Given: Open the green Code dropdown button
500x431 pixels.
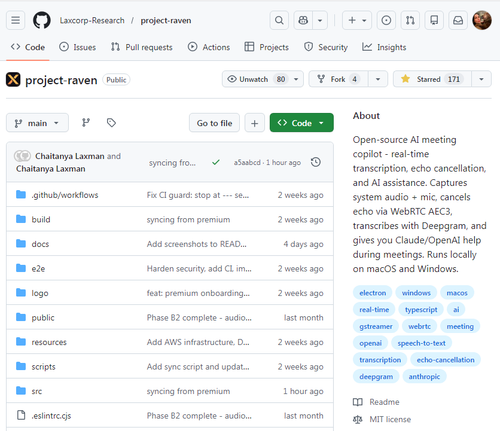Looking at the screenshot, I should (x=302, y=123).
